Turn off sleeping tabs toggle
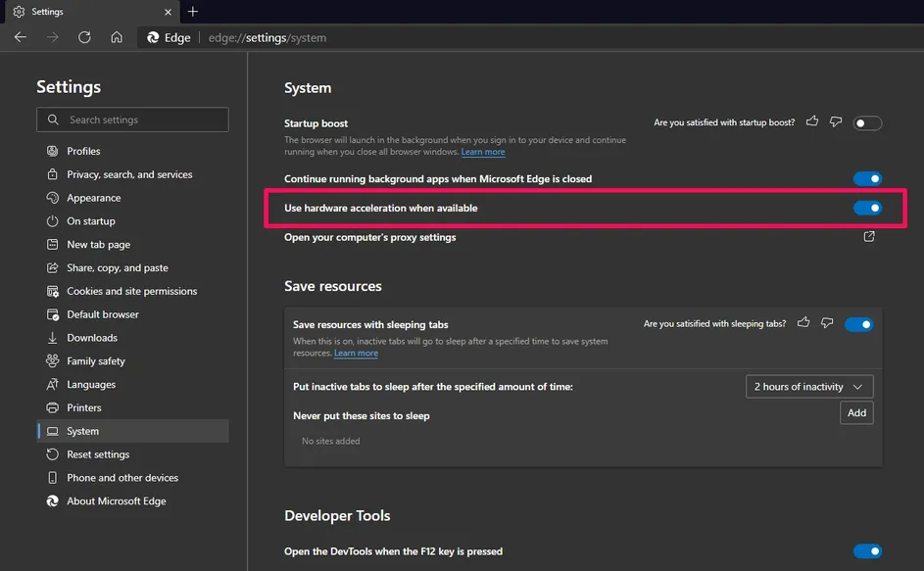Viewport: 924px width, 571px height. (x=858, y=324)
